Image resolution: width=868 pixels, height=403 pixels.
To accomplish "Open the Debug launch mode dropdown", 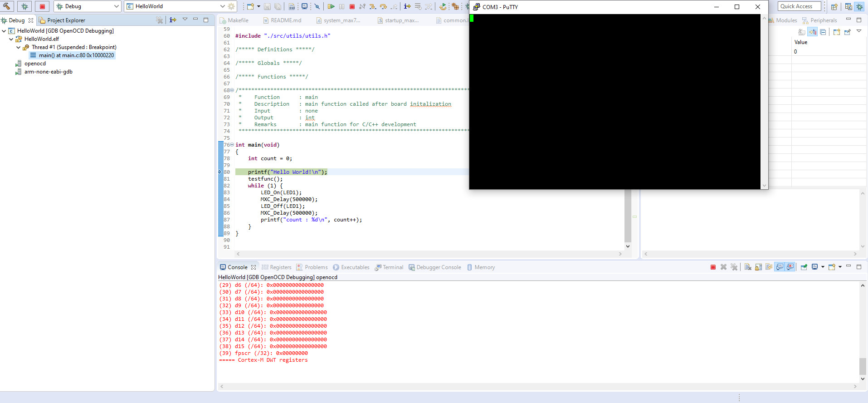I will click(x=117, y=6).
